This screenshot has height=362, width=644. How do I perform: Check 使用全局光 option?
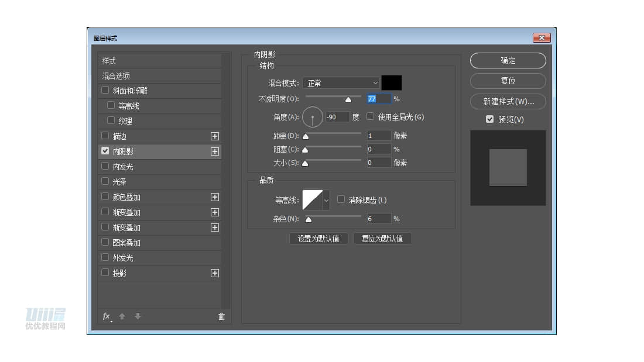pyautogui.click(x=370, y=116)
